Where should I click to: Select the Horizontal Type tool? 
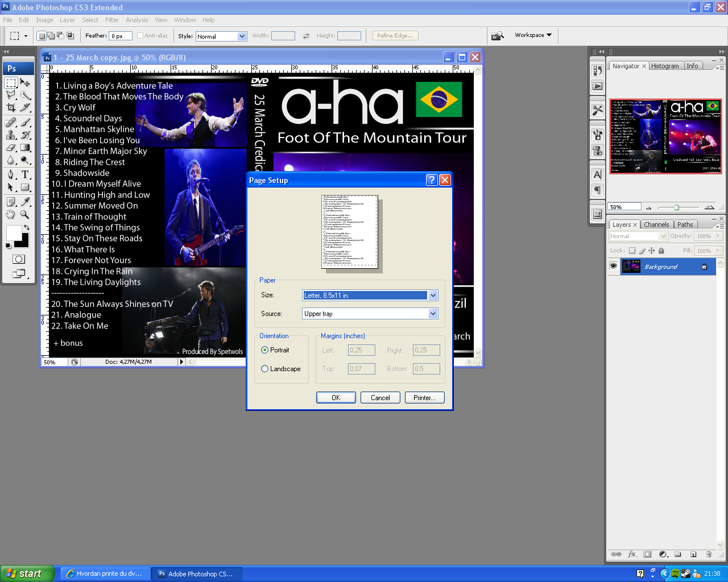[25, 174]
